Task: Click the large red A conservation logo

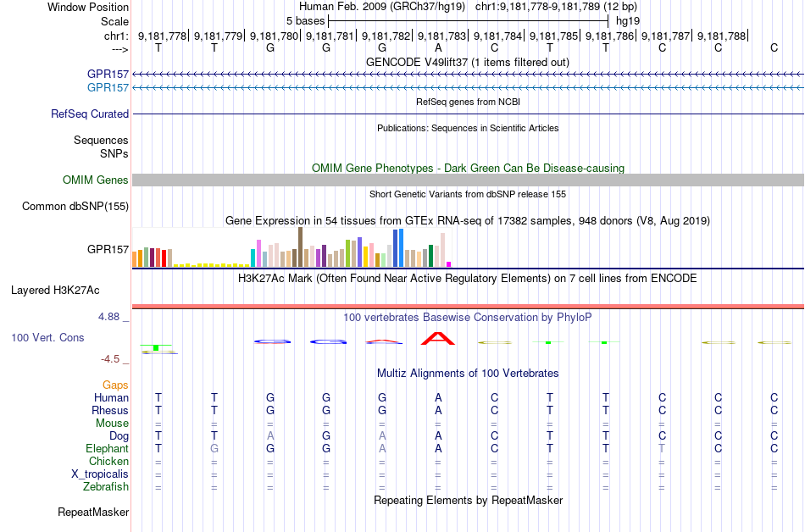Action: [x=438, y=339]
